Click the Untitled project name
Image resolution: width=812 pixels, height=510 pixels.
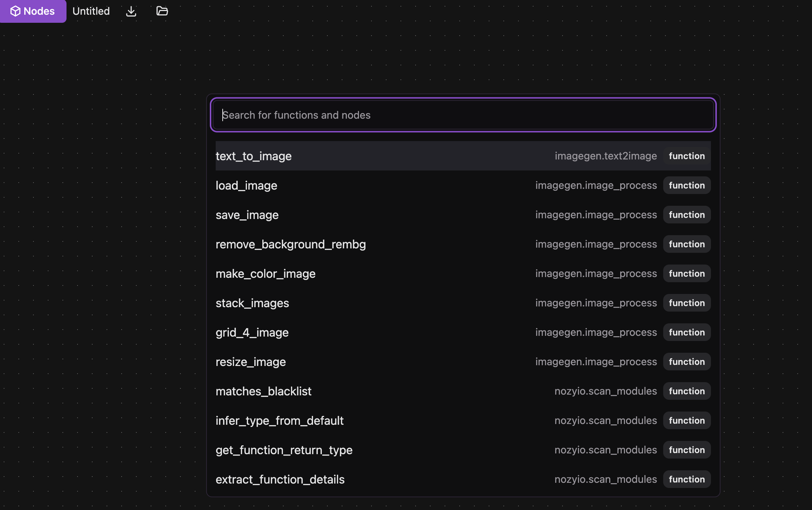tap(91, 11)
